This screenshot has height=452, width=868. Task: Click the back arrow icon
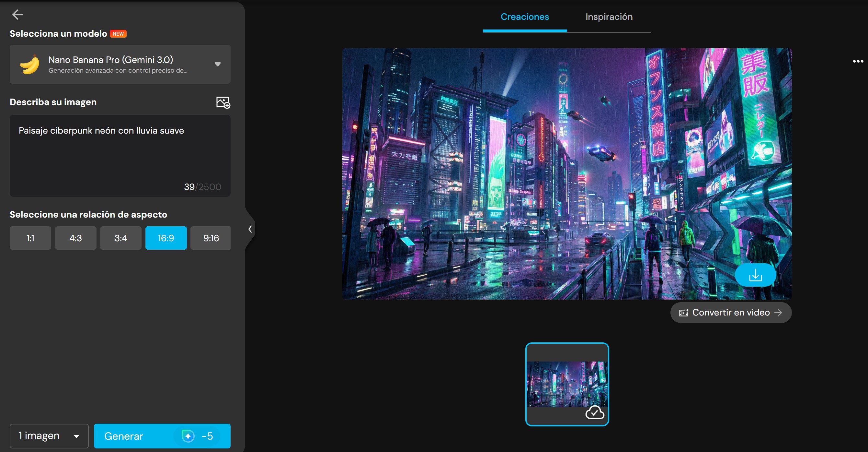pos(17,15)
